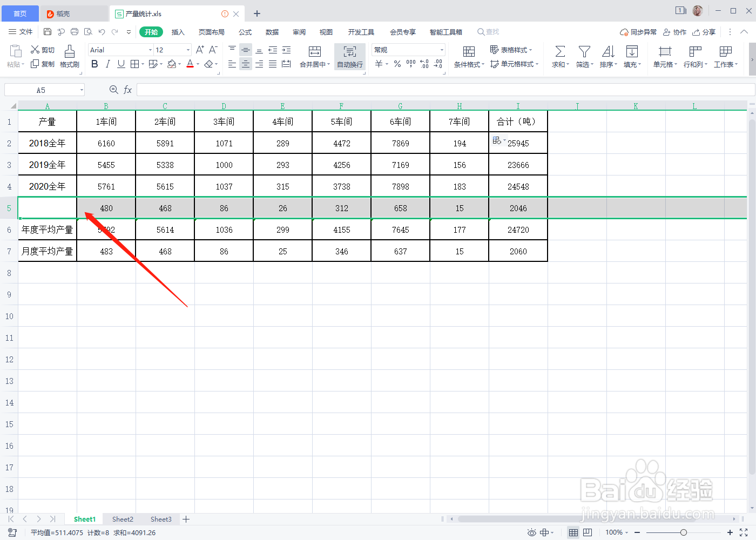Viewport: 756px width, 540px height.
Task: Open the number format 常规 dropdown
Action: click(442, 50)
